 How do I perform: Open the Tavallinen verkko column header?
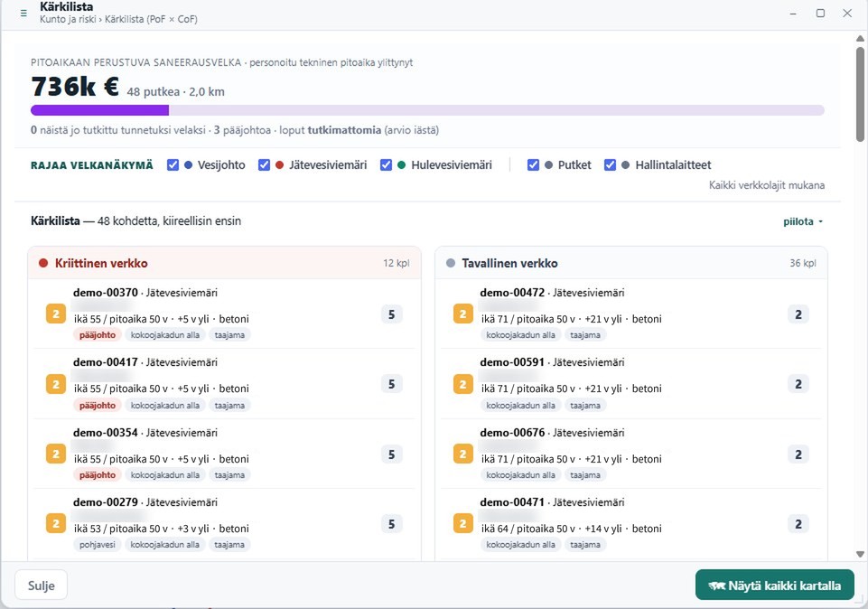tap(631, 263)
